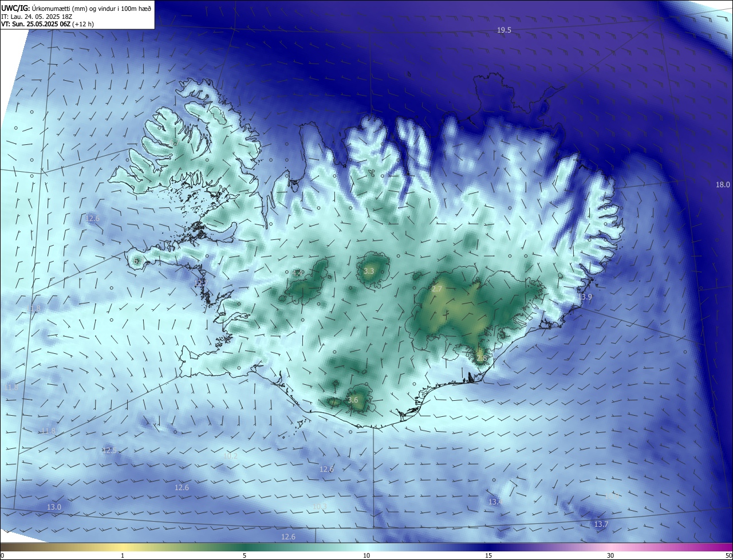Viewport: 733px width, 560px height.
Task: Click the 5 tick on the colour scale
Action: coord(245,556)
